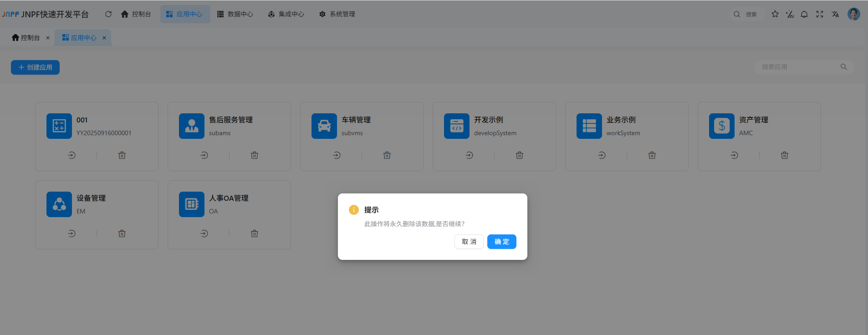Open the language translation icon
Image resolution: width=868 pixels, height=335 pixels.
coord(835,14)
